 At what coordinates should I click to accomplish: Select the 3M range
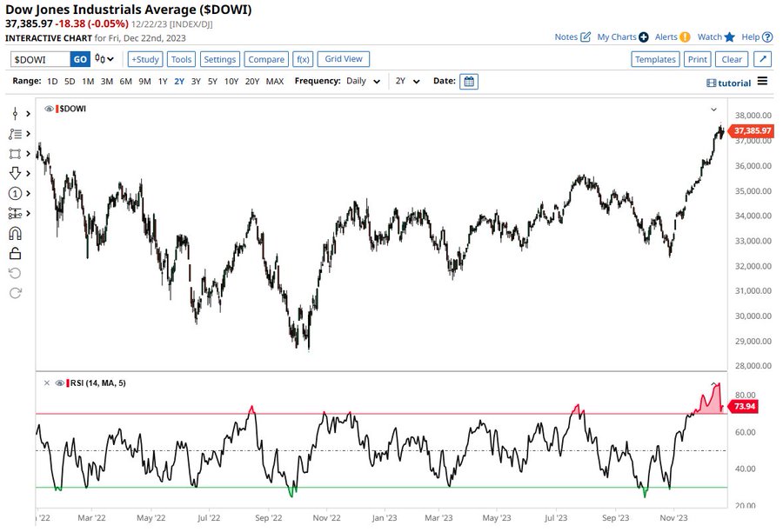point(106,82)
